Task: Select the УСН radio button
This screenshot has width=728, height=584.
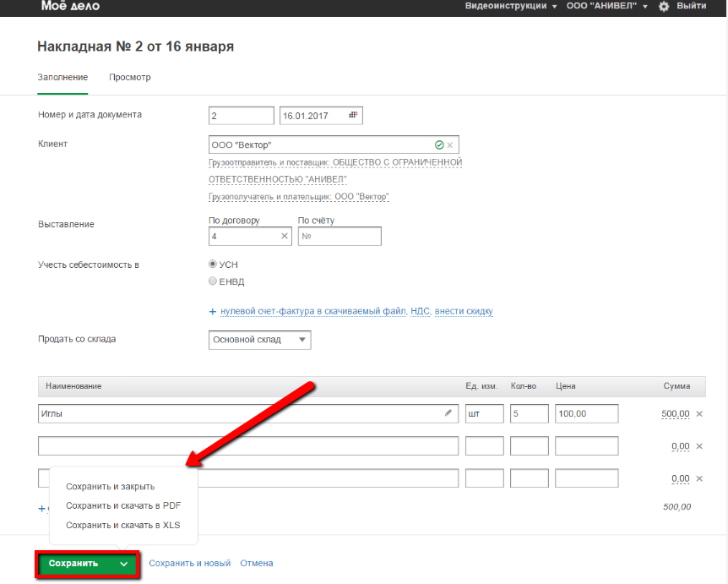Action: pyautogui.click(x=213, y=264)
